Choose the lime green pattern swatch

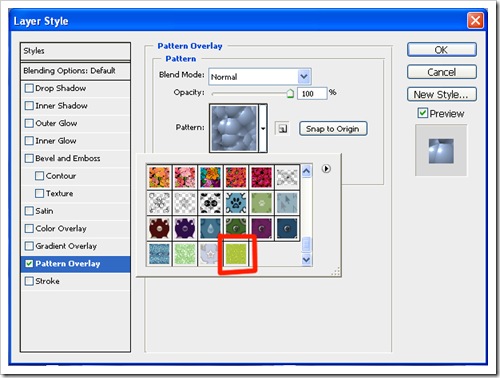point(236,254)
